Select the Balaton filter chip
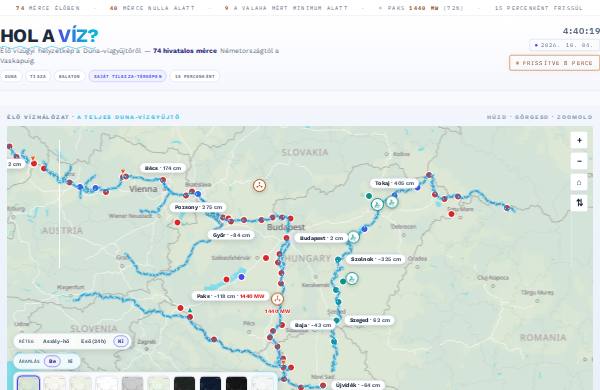600x390 pixels. click(x=69, y=76)
